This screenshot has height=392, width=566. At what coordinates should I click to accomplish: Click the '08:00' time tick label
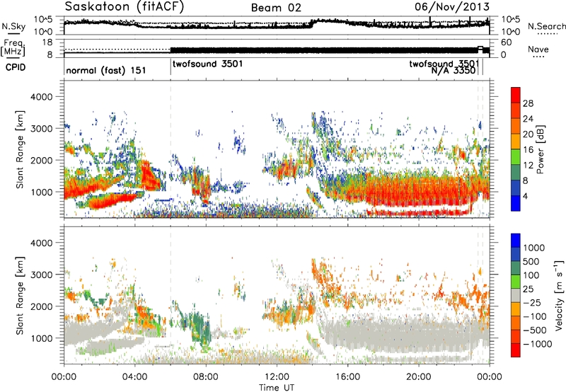coord(206,377)
